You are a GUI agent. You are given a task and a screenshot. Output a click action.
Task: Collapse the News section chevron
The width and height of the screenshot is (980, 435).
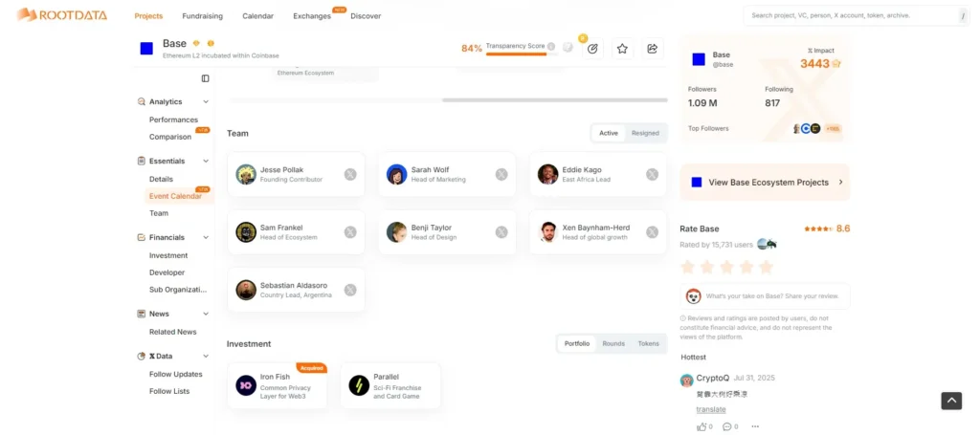(x=206, y=314)
